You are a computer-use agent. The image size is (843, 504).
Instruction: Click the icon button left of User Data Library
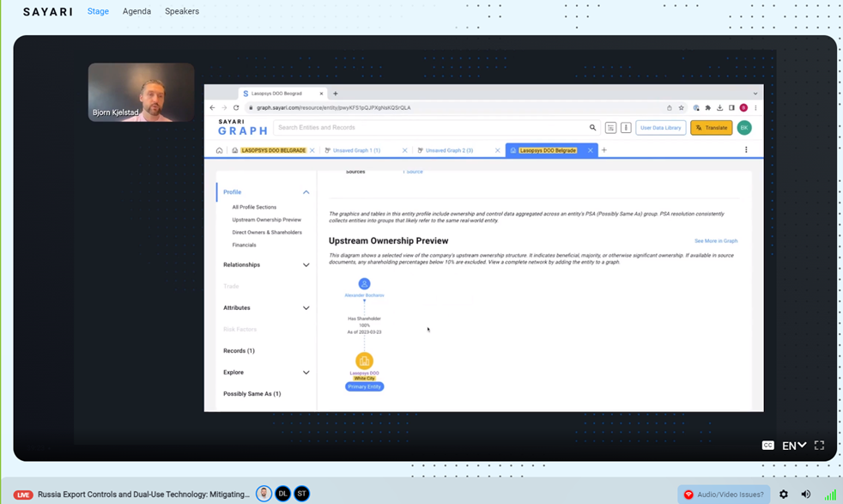tap(626, 127)
